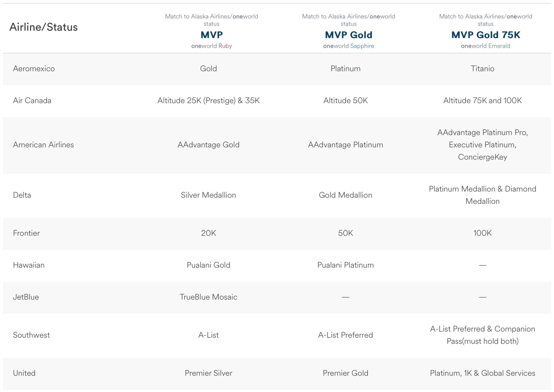Image resolution: width=554 pixels, height=392 pixels.
Task: Click the Aeromexico row label
Action: pos(34,69)
